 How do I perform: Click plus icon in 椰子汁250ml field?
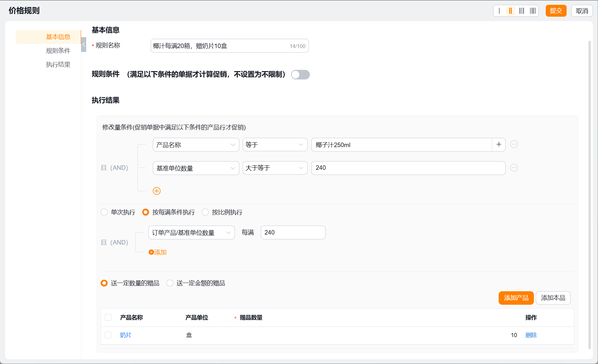point(499,145)
